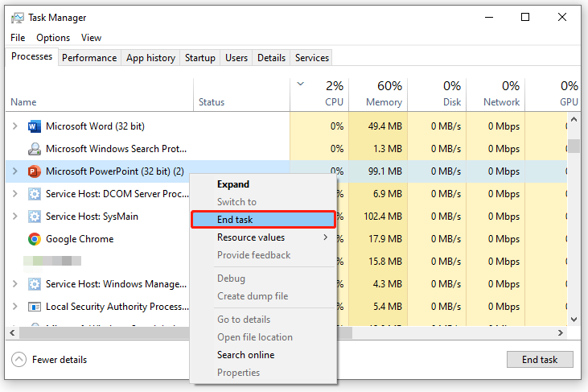Click the Windows Search Protocol process icon
This screenshot has height=392, width=588.
click(34, 149)
